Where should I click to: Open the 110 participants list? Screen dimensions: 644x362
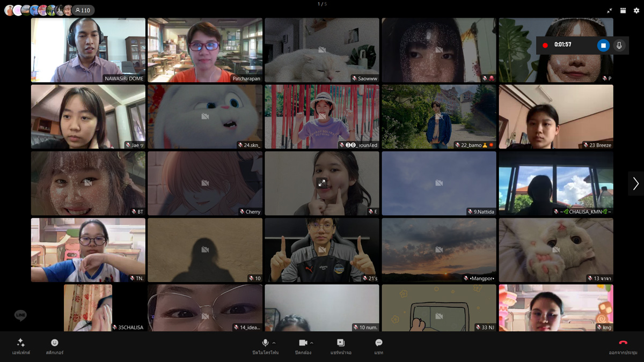[83, 10]
